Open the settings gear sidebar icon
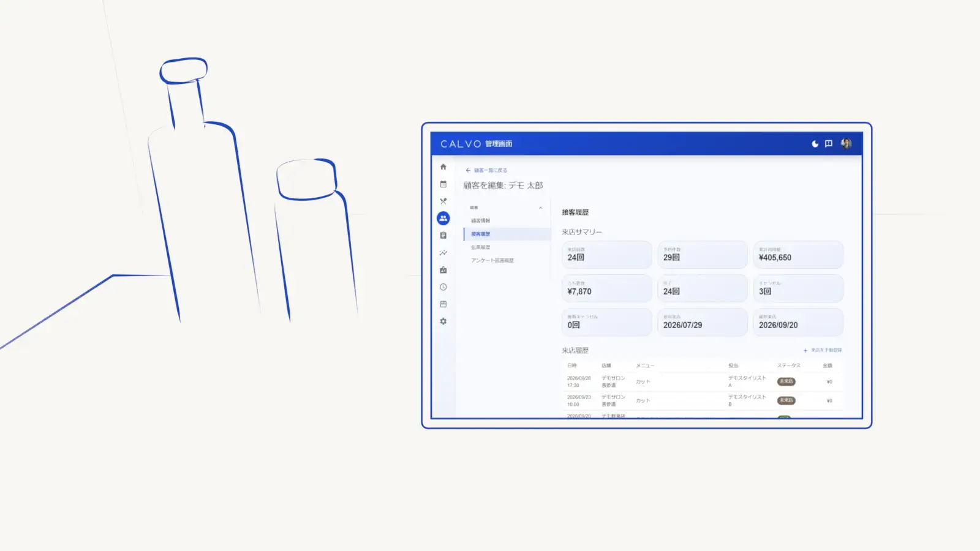 click(443, 321)
